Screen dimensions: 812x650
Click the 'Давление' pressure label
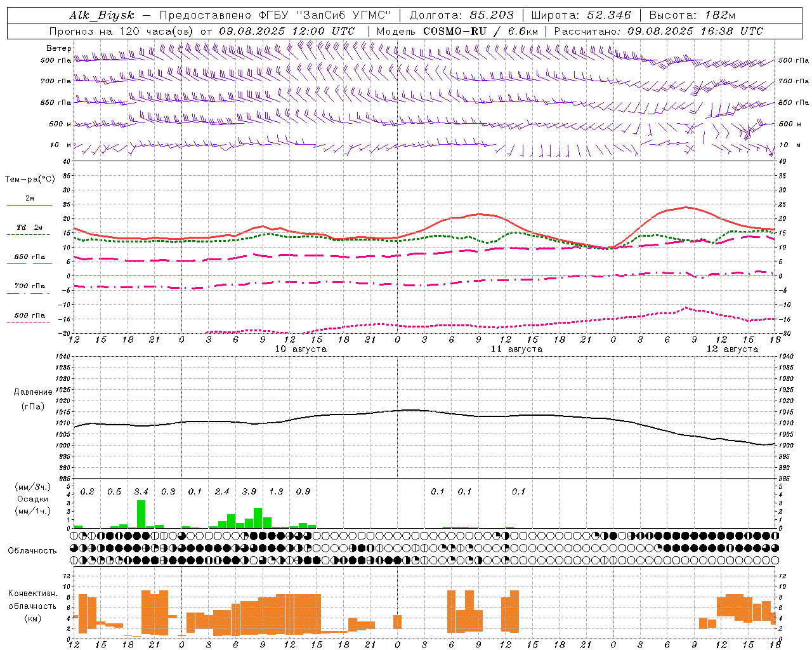[x=33, y=392]
